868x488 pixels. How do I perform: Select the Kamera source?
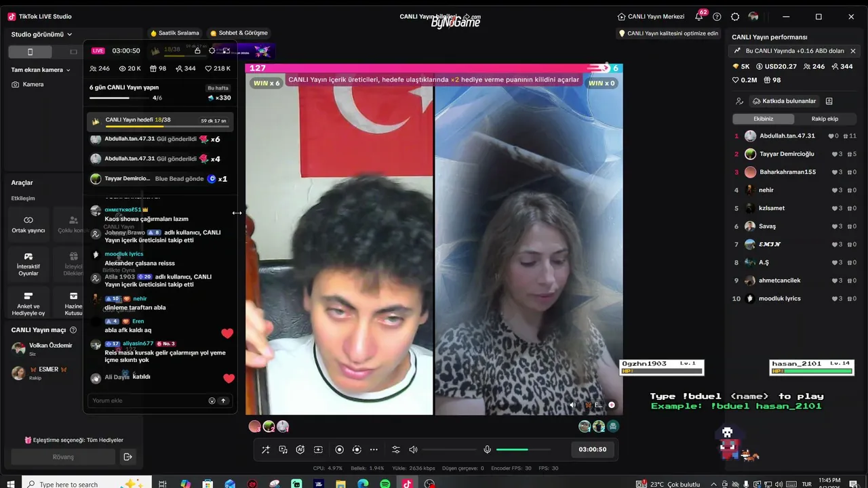pyautogui.click(x=28, y=85)
